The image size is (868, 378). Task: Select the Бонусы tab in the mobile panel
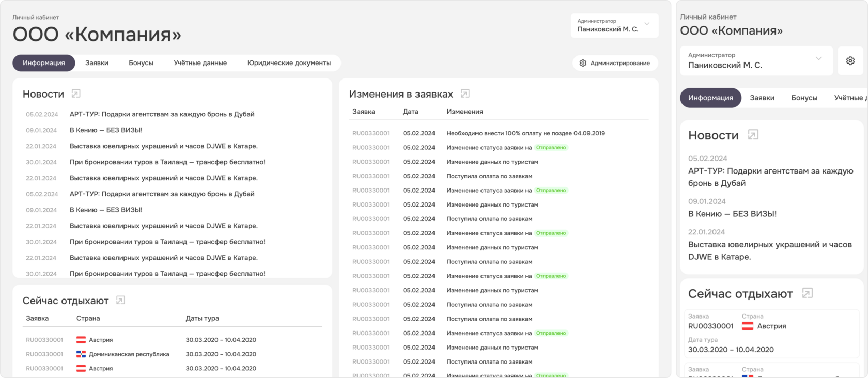(x=804, y=98)
